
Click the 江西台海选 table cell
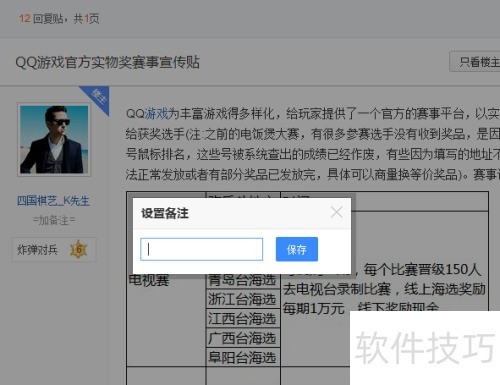pos(242,319)
